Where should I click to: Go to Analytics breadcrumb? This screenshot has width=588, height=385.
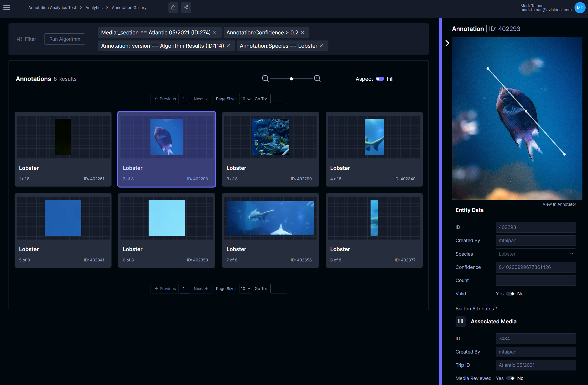coord(94,8)
